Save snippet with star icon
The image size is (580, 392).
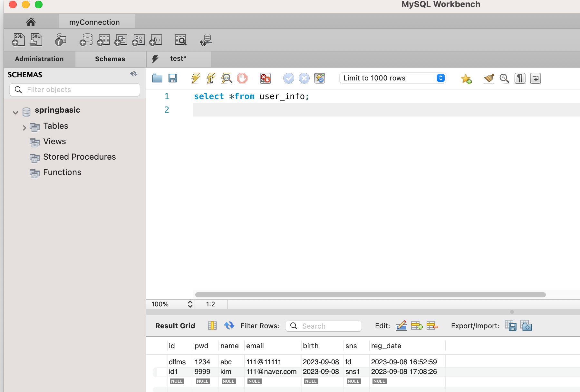pyautogui.click(x=466, y=79)
